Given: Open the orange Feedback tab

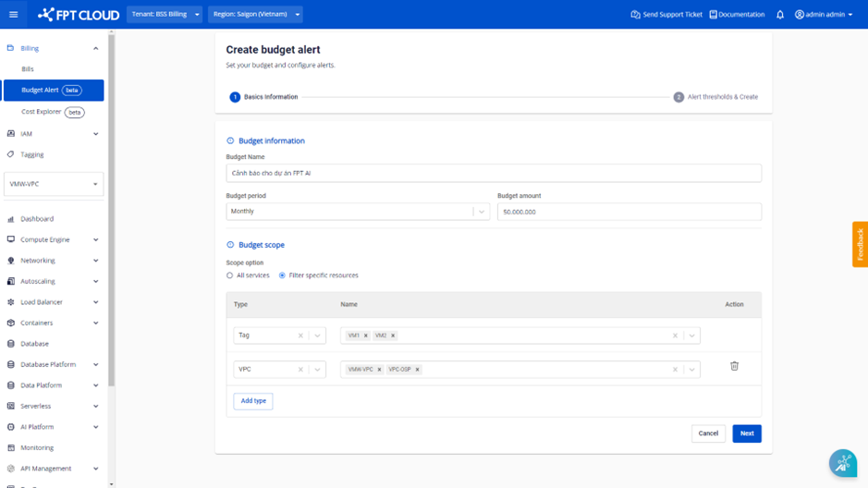Looking at the screenshot, I should pos(860,244).
